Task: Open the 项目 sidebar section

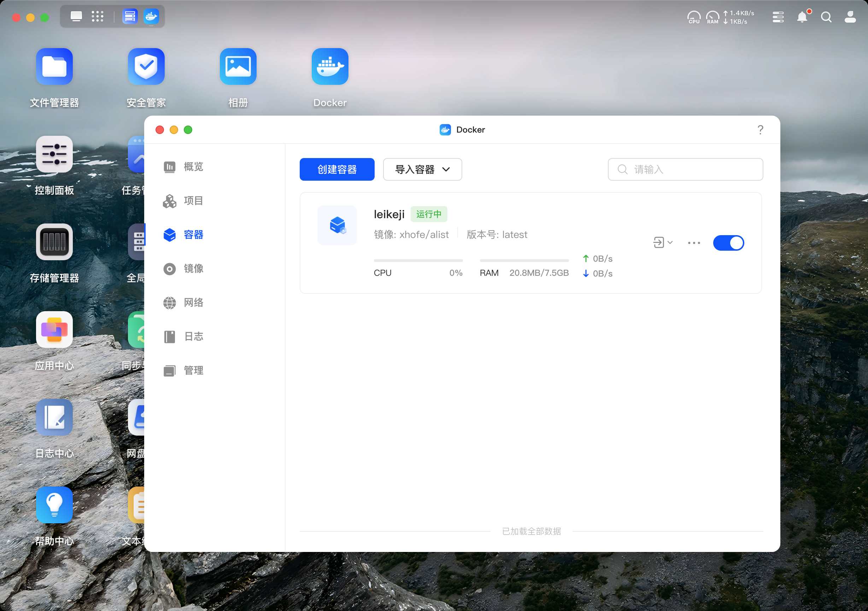Action: pos(193,200)
